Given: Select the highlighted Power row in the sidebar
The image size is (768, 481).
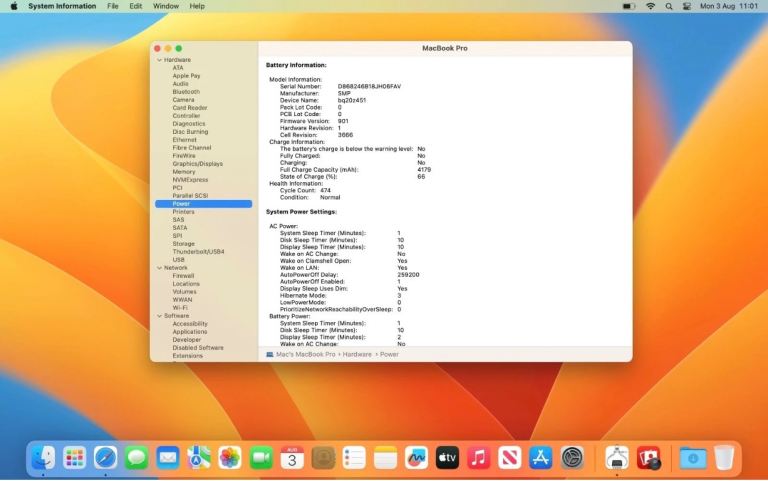Looking at the screenshot, I should coord(203,204).
